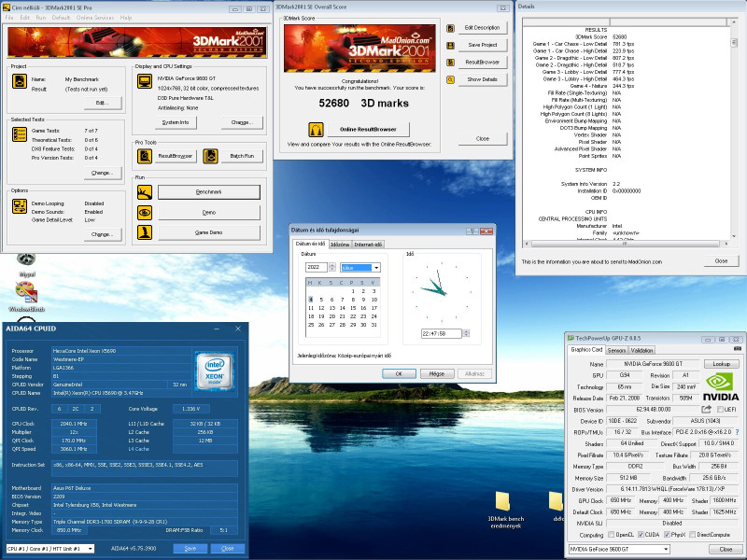Viewport: 747px width, 560px height.
Task: Open the month dropdown in date dialog
Action: (x=376, y=268)
